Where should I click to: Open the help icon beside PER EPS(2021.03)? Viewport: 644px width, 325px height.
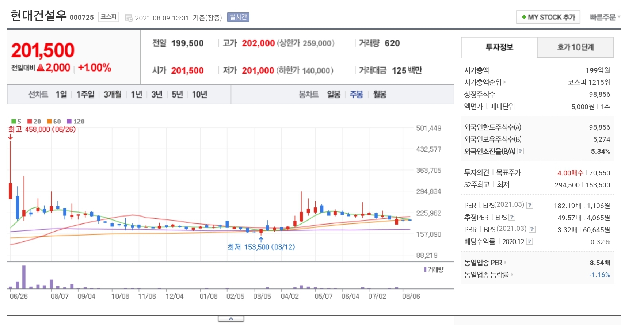coord(530,205)
